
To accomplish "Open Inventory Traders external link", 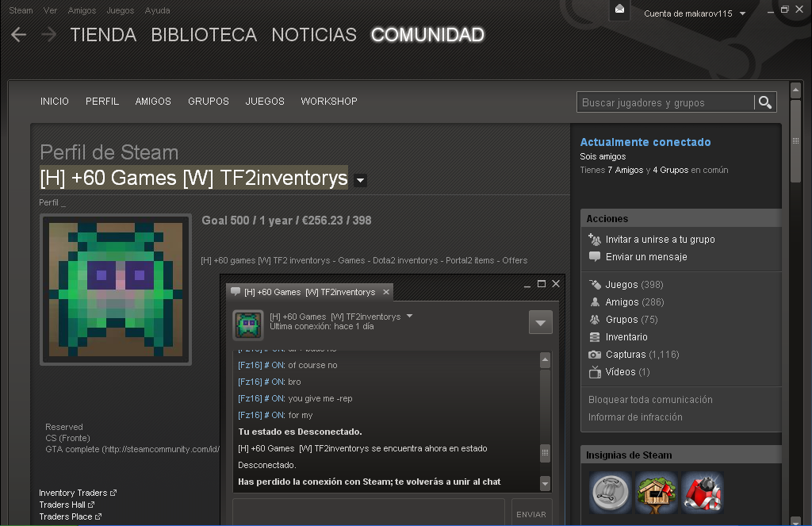I will [x=78, y=493].
